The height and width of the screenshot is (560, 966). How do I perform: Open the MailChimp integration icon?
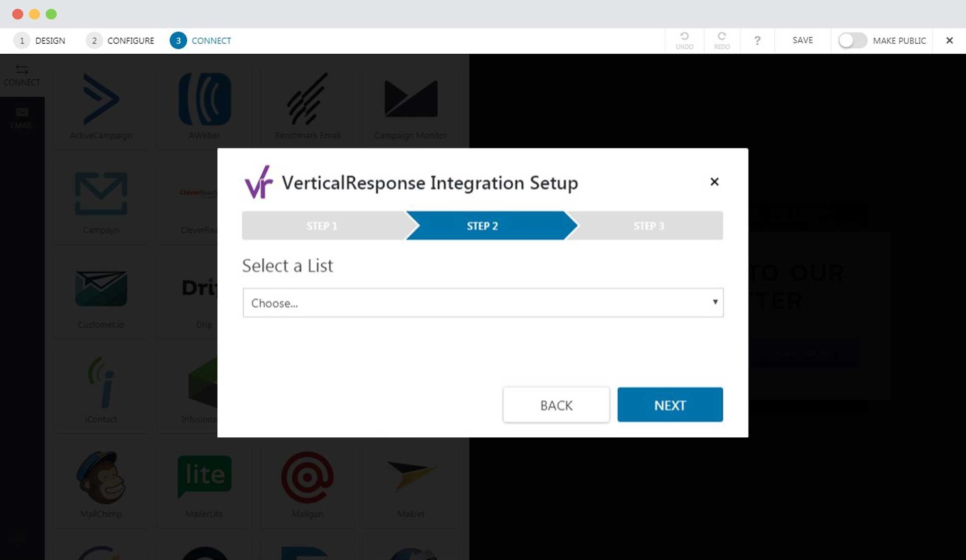pyautogui.click(x=101, y=478)
